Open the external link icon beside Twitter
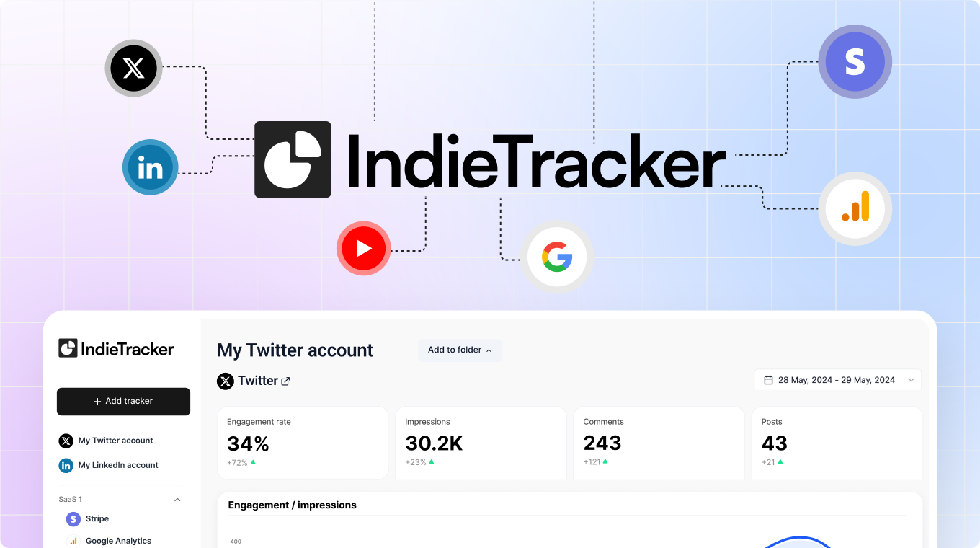The image size is (980, 548). click(285, 381)
